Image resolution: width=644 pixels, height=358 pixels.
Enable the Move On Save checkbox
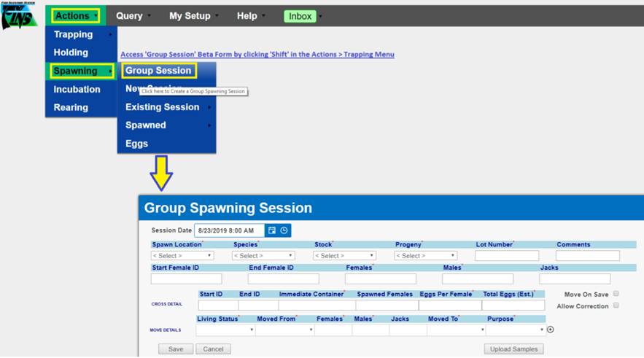[x=616, y=294]
